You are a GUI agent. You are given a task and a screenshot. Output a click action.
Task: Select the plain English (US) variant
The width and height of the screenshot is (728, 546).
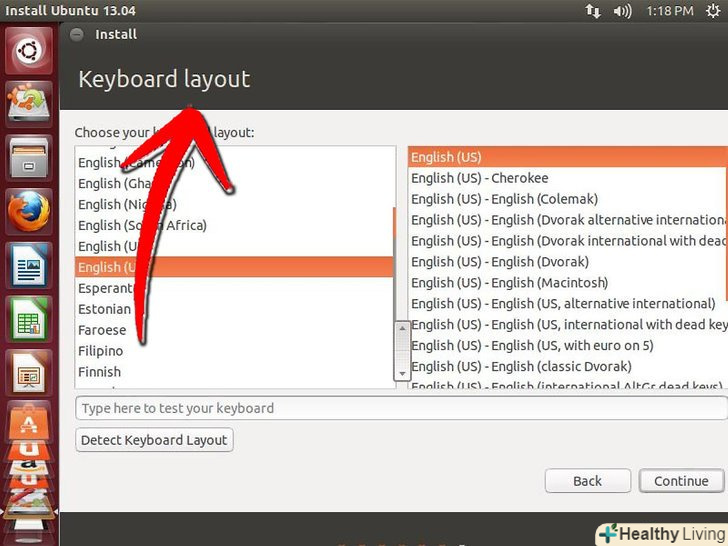(568, 157)
